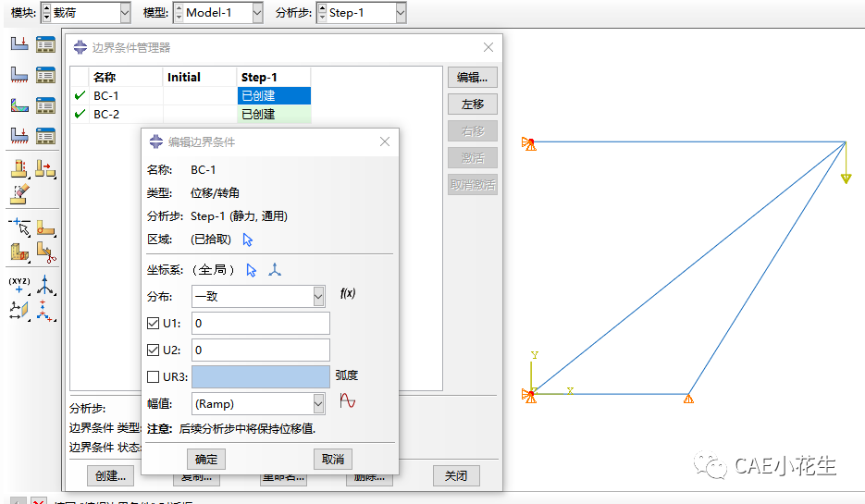Select the partition cell tool
The height and width of the screenshot is (504, 865).
[x=19, y=252]
